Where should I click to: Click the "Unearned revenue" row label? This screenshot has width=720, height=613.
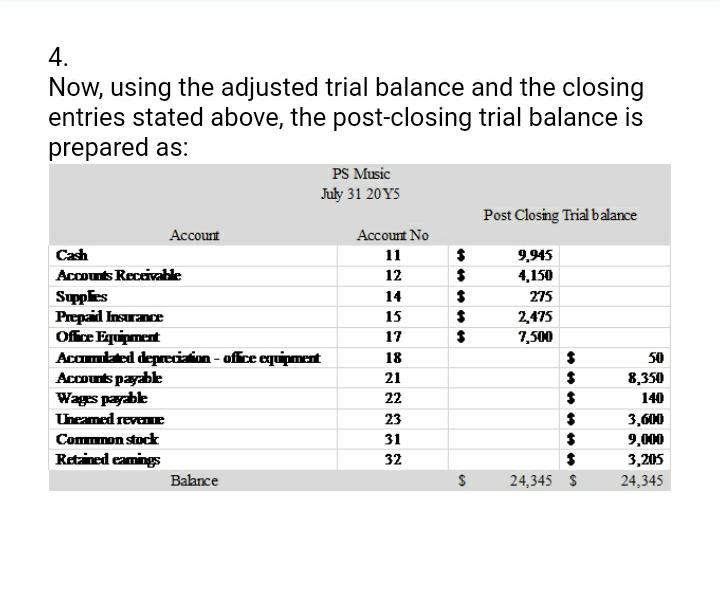tap(111, 419)
